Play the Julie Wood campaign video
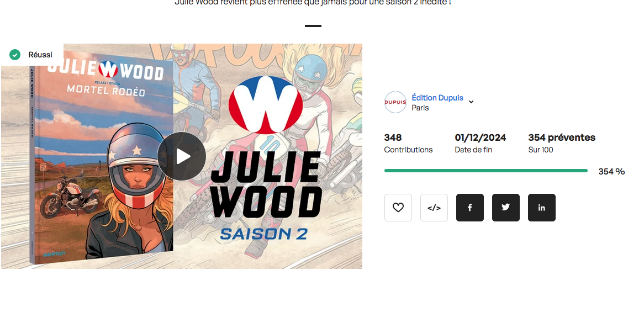This screenshot has width=644, height=312. 182,156
